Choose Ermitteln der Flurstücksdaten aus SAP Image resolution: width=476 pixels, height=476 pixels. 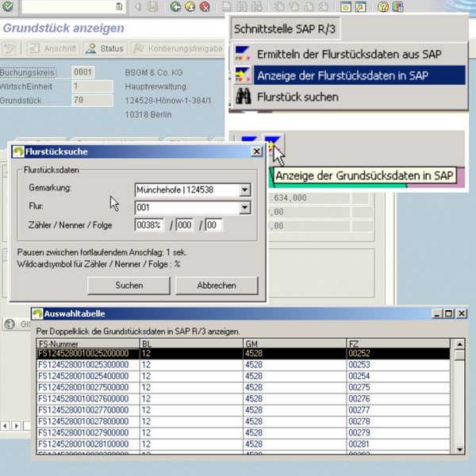click(349, 54)
